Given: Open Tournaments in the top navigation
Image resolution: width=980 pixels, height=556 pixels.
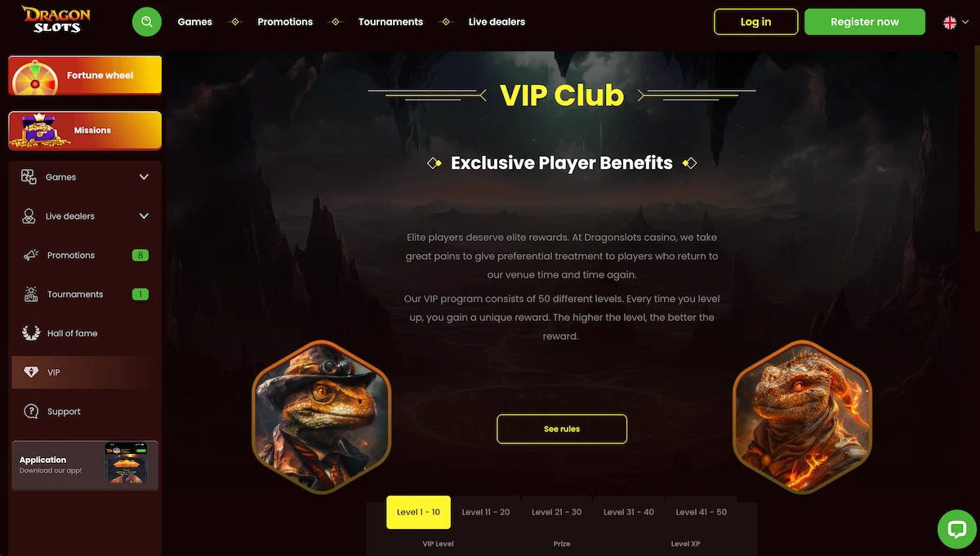Looking at the screenshot, I should (x=390, y=22).
